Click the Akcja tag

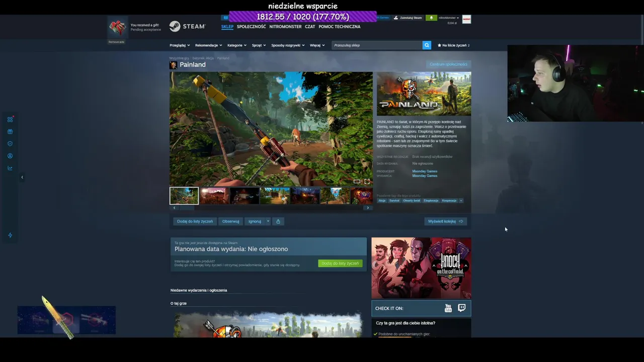pyautogui.click(x=382, y=201)
